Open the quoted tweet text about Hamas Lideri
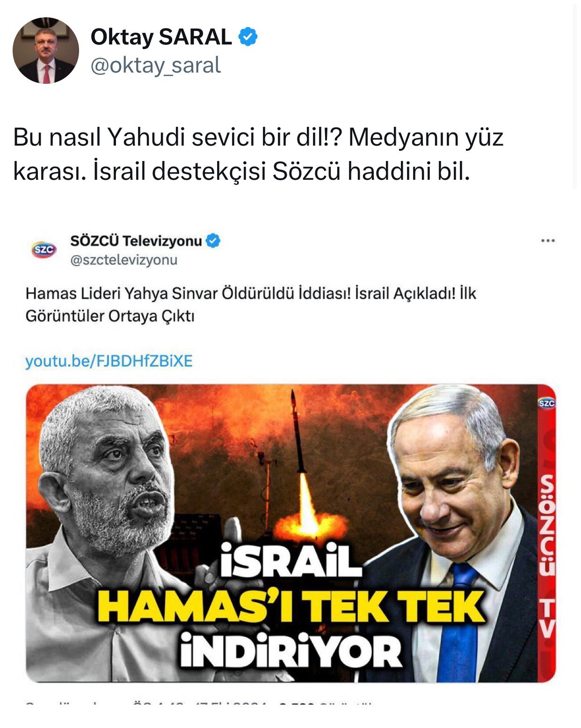 (251, 305)
